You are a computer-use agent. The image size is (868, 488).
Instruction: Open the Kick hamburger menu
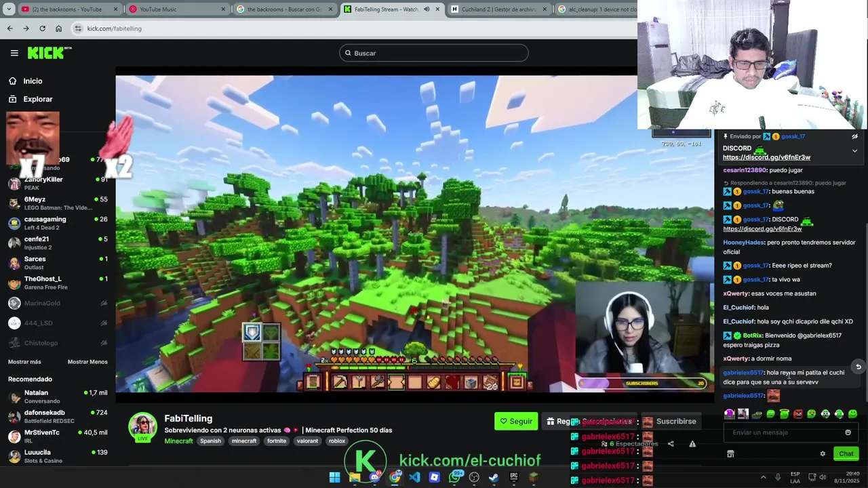(14, 53)
